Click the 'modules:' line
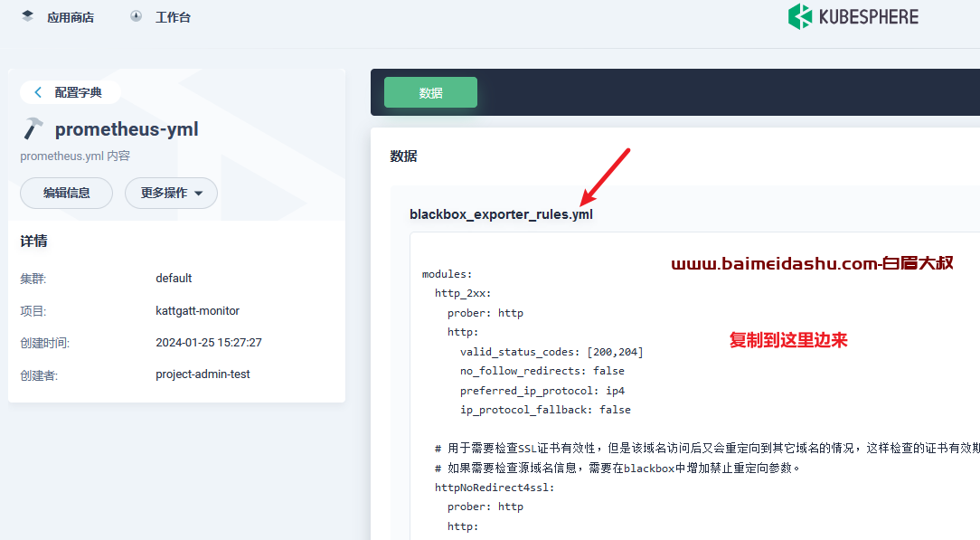This screenshot has width=980, height=540. tap(448, 274)
